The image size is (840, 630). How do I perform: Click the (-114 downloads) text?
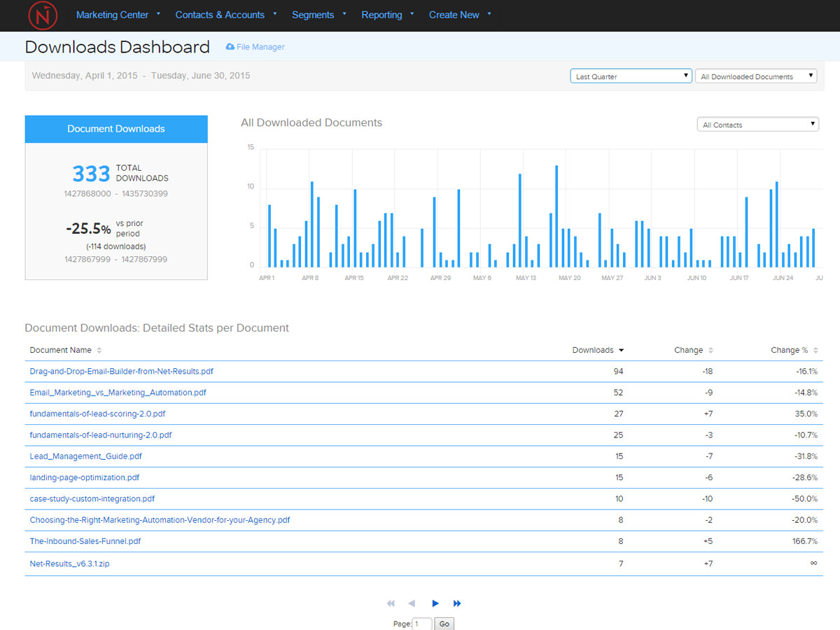[116, 246]
